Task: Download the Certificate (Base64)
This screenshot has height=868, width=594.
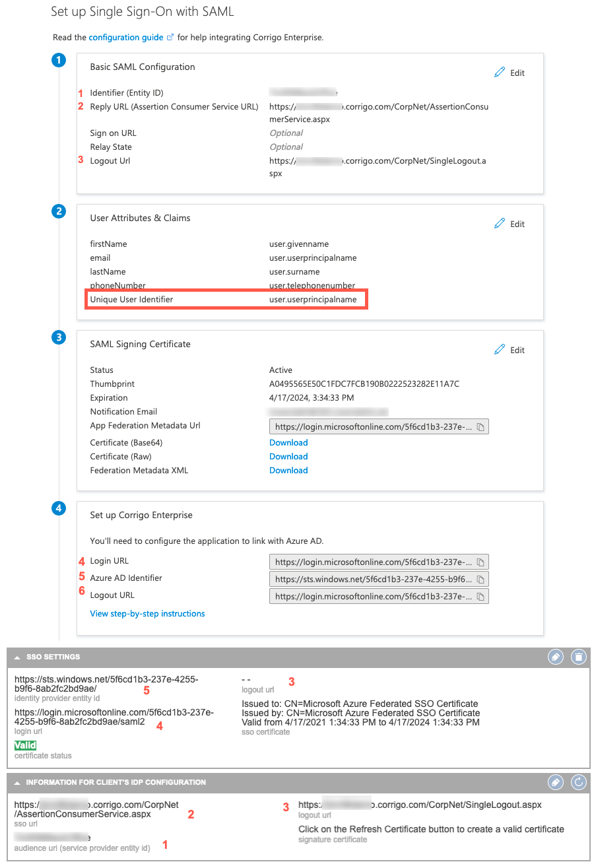Action: [x=288, y=442]
